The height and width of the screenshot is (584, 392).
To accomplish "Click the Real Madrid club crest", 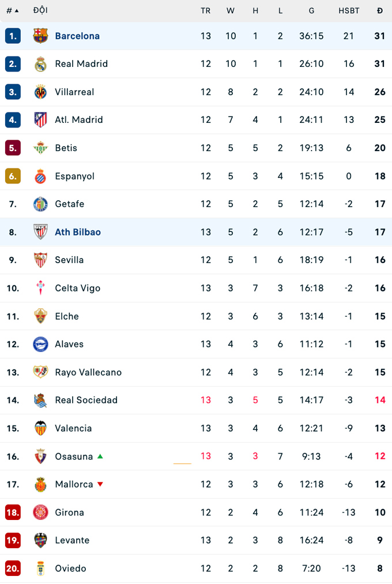I will pyautogui.click(x=40, y=64).
